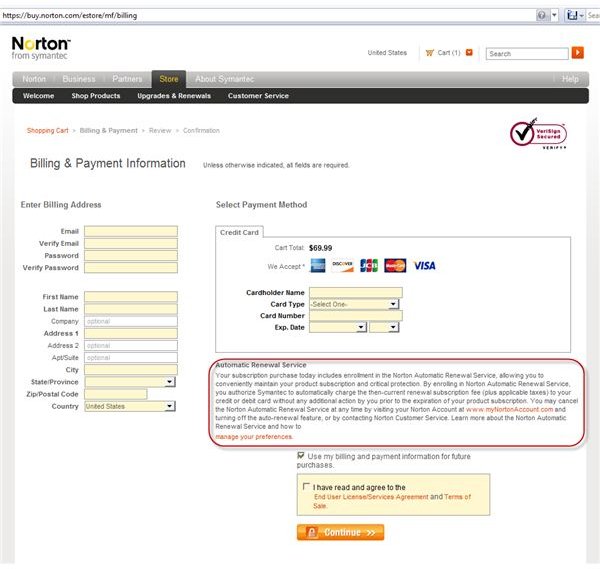
Task: Click the '$69.99' cart total text
Action: 321,248
